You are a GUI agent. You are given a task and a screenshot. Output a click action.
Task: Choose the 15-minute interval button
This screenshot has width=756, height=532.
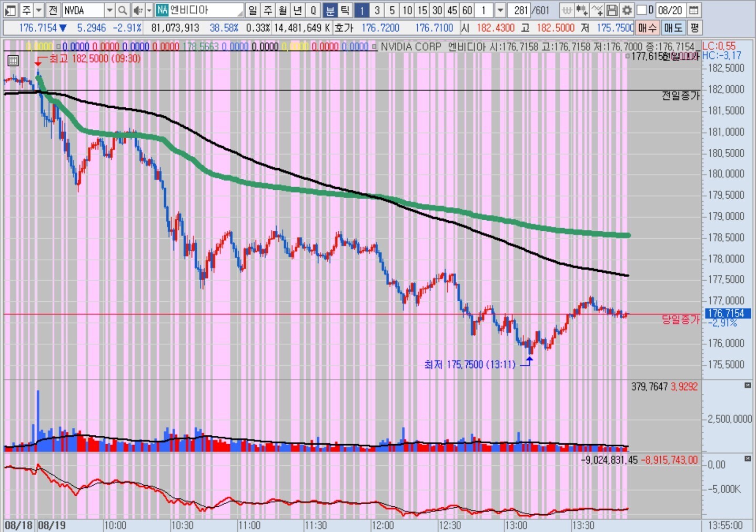pyautogui.click(x=422, y=10)
